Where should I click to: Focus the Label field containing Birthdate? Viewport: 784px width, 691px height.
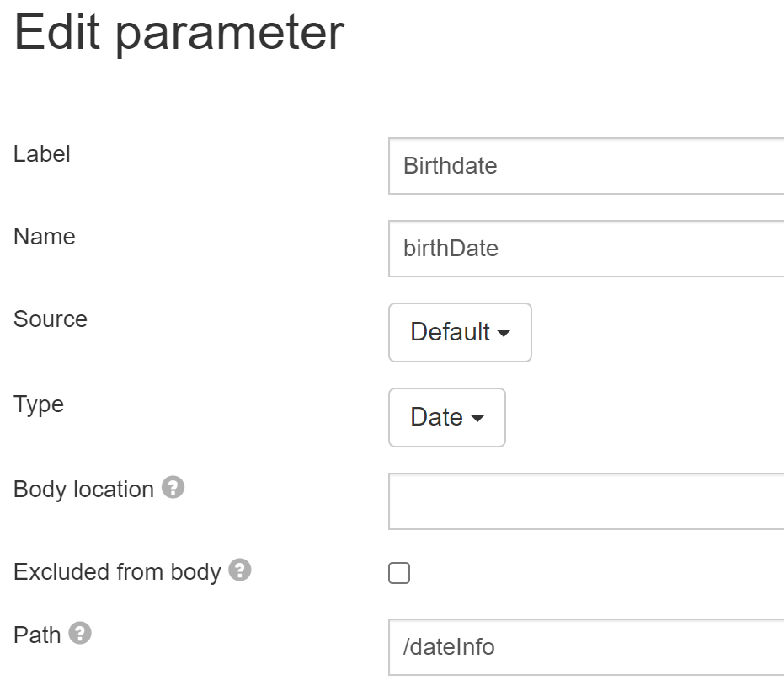point(586,166)
